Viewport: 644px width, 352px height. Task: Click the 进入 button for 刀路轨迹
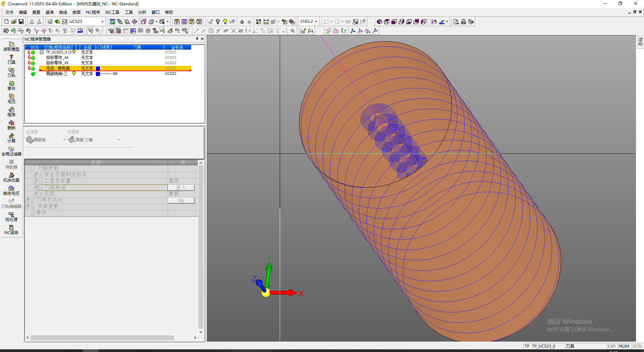click(x=181, y=187)
